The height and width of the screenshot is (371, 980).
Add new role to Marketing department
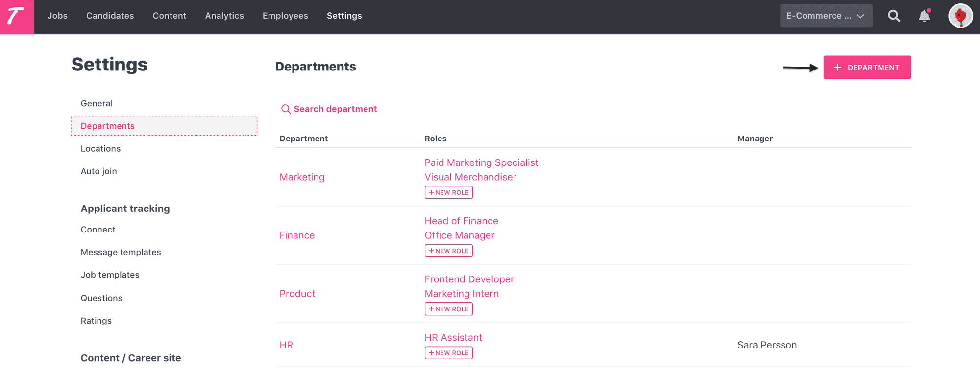tap(449, 192)
